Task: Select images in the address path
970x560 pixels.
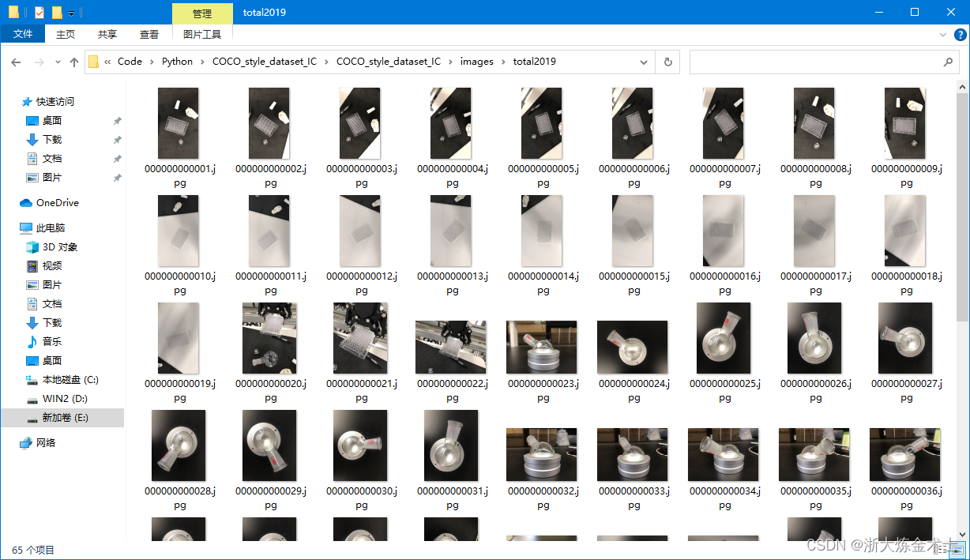Action: click(x=477, y=62)
